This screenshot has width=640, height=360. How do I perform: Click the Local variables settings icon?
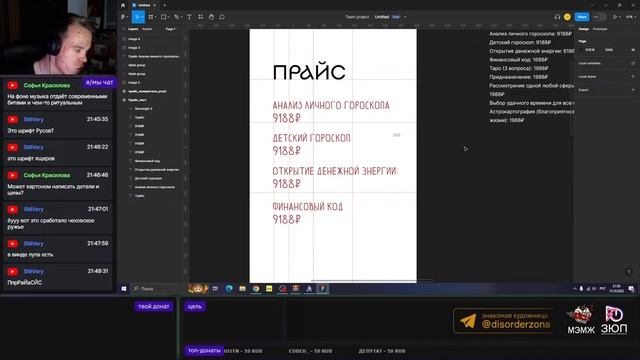click(633, 63)
